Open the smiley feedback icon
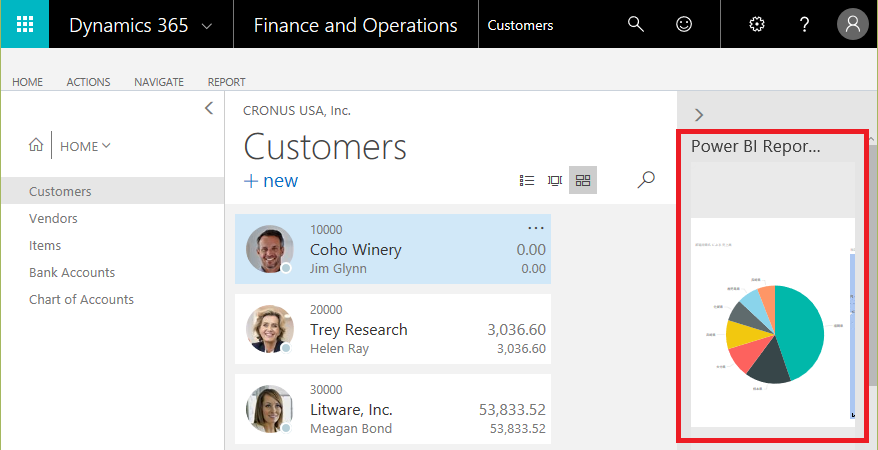 (x=684, y=24)
